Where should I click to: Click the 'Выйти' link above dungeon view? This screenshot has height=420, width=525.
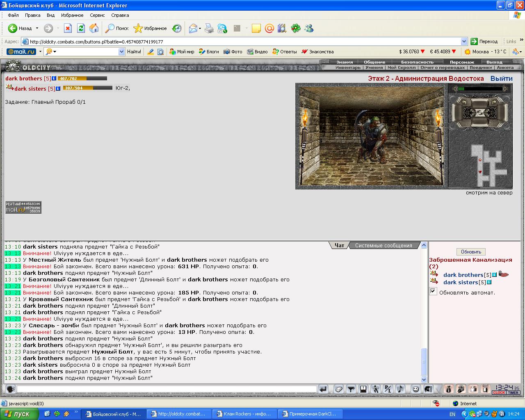(x=501, y=78)
